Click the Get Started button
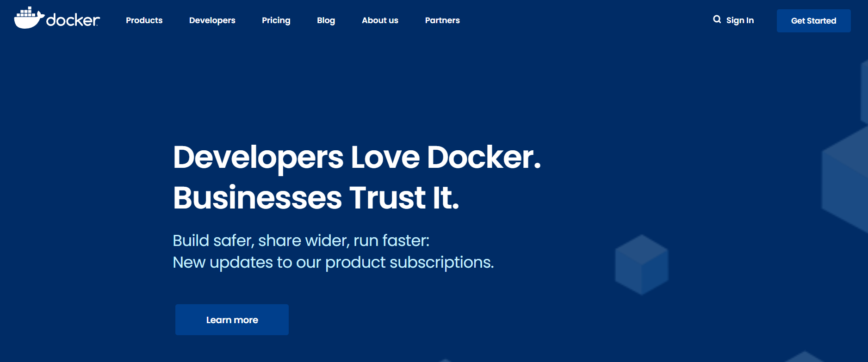 [x=813, y=21]
